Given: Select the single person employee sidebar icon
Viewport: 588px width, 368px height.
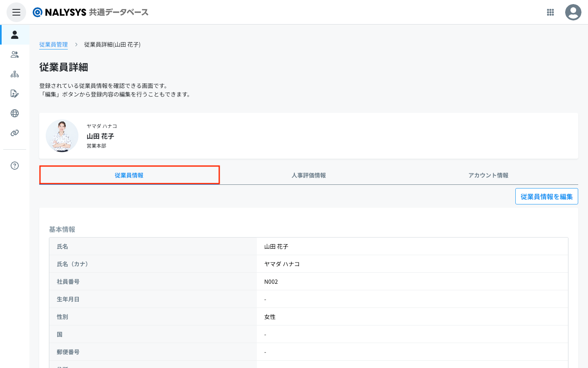Looking at the screenshot, I should pyautogui.click(x=15, y=35).
